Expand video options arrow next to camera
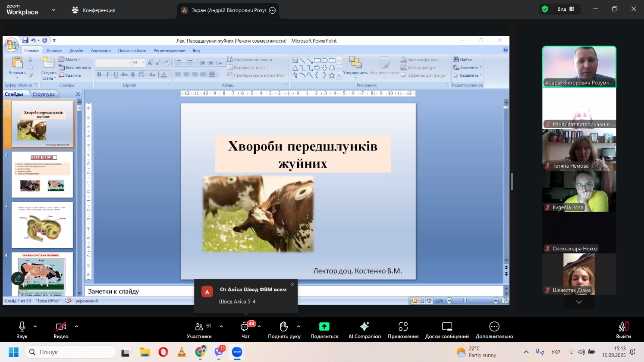 click(76, 326)
